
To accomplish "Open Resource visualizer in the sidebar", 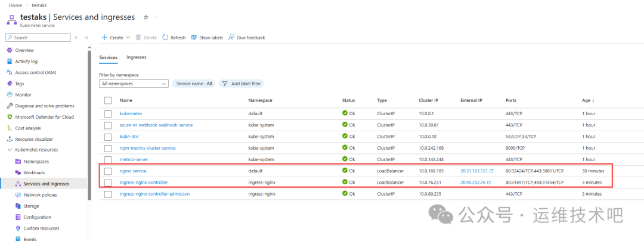I will 33,139.
